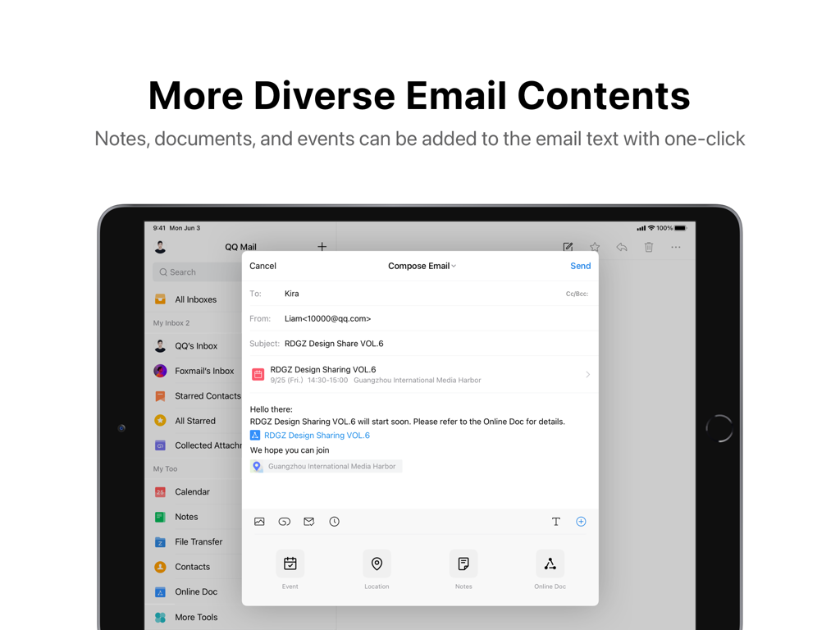
Task: Select the Location icon to insert a place
Action: click(x=377, y=564)
